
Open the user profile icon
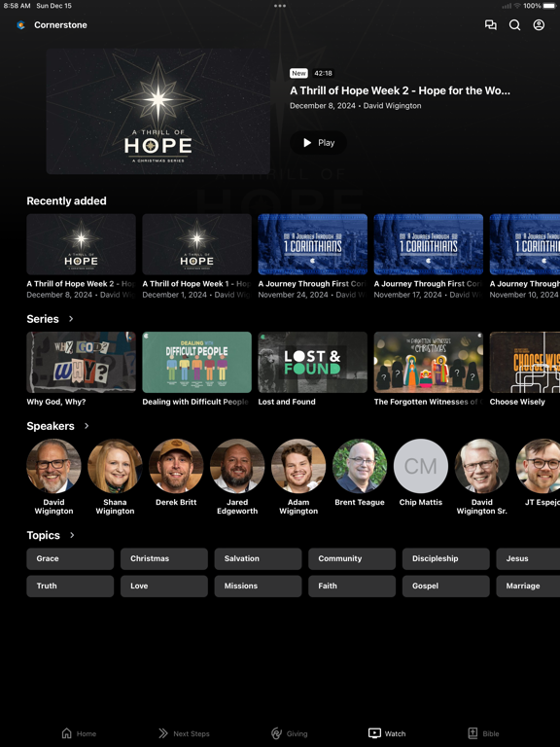coord(539,24)
